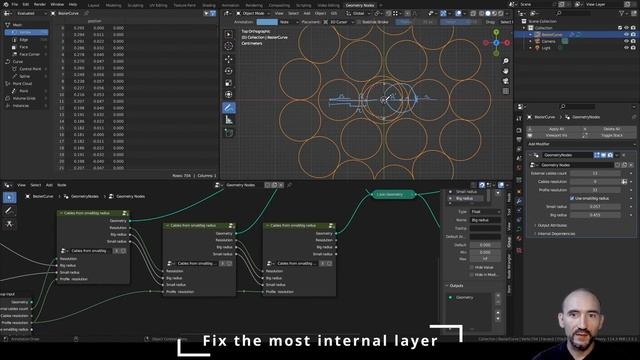
Task: Select the node editor Annotate tool
Action: pyautogui.click(x=9, y=211)
